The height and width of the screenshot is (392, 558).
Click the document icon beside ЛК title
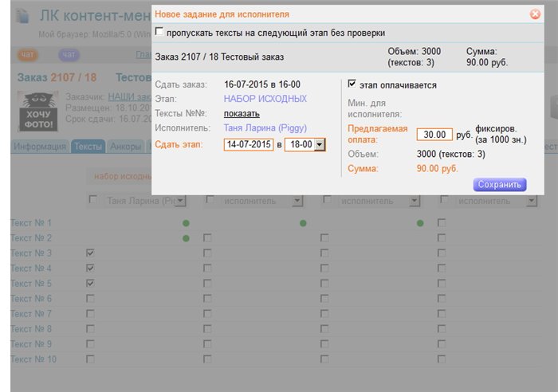(23, 17)
